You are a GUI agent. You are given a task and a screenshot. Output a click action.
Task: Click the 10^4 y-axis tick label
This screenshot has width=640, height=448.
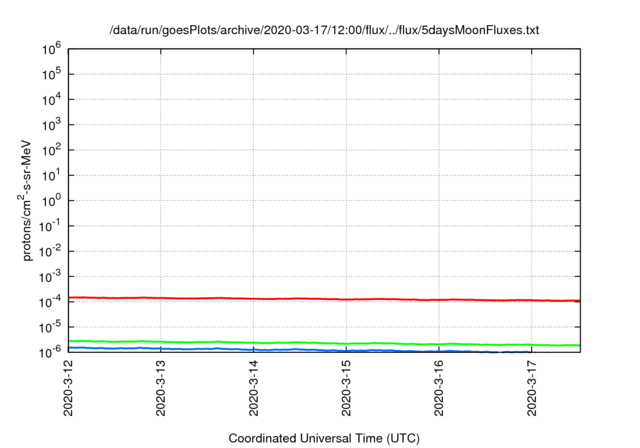(51, 100)
